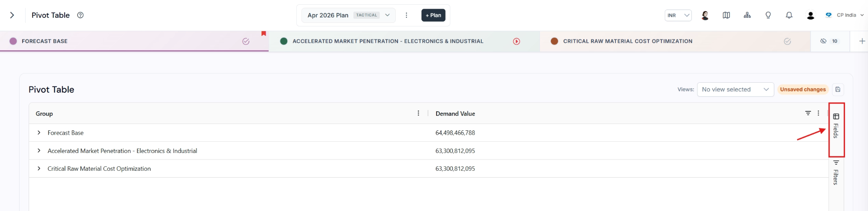The width and height of the screenshot is (868, 211).
Task: Click the play icon on Accelerated Market tab
Action: point(516,41)
